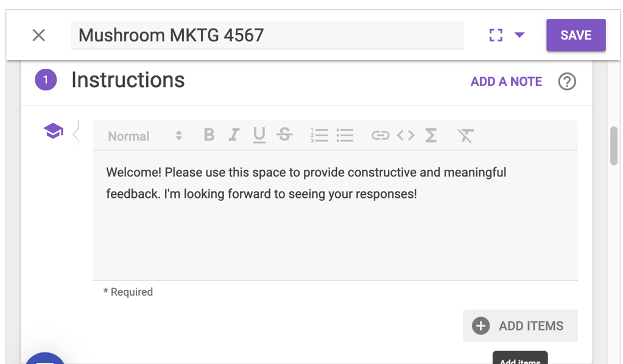
Task: Click the ADD ITEMS button
Action: (520, 326)
